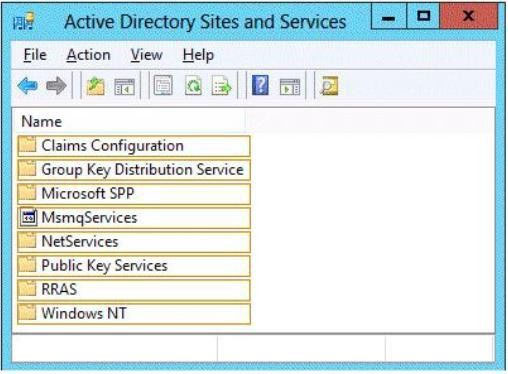Click the Group Key Distribution Service folder icon
Viewport: 508px width, 374px height.
pos(27,169)
